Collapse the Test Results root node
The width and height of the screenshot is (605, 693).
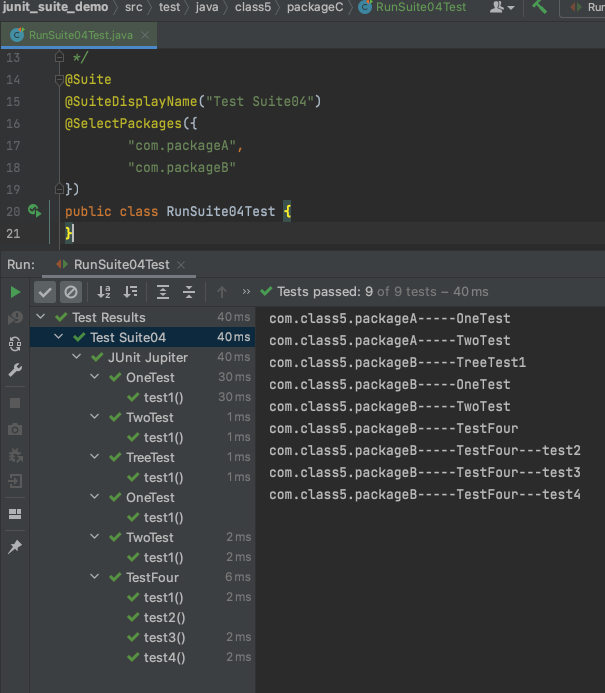41,317
